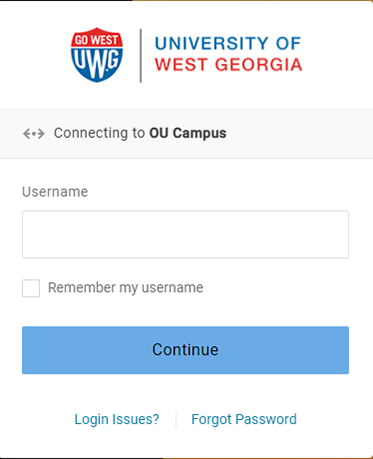The height and width of the screenshot is (459, 373).
Task: Click the blue UNIVERSITY OF text
Action: click(x=228, y=43)
